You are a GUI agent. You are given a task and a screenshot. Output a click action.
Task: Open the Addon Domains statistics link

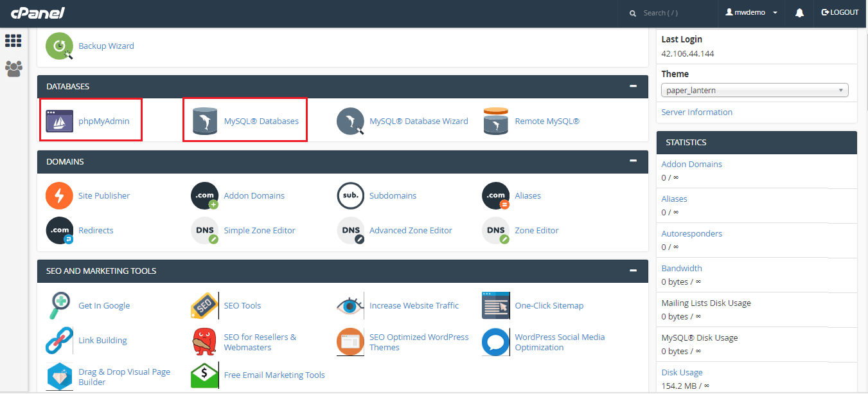[x=691, y=164]
